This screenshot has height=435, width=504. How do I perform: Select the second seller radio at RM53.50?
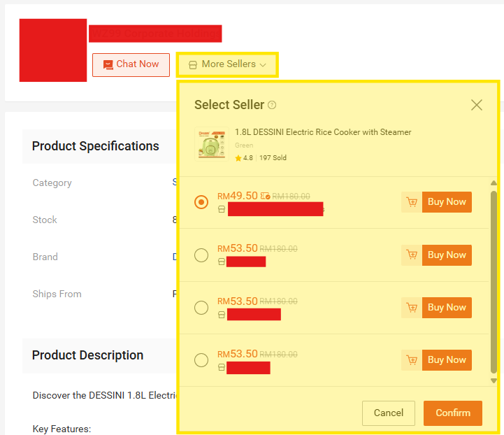pyautogui.click(x=201, y=255)
